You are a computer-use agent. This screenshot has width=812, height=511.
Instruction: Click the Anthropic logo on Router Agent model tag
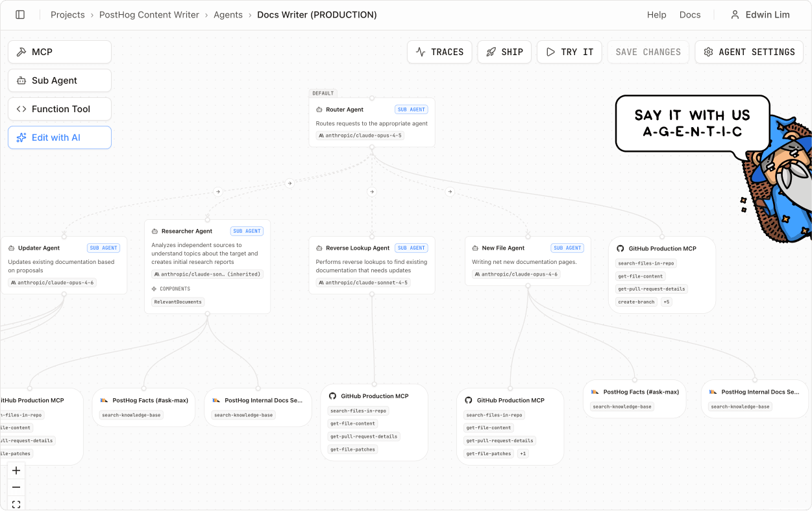pyautogui.click(x=321, y=136)
